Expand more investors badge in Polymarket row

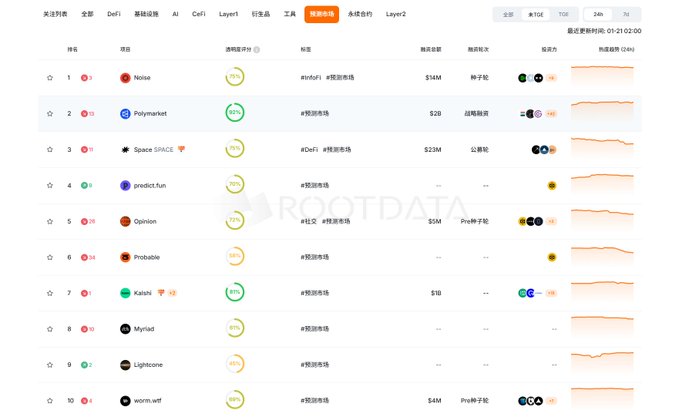click(551, 114)
